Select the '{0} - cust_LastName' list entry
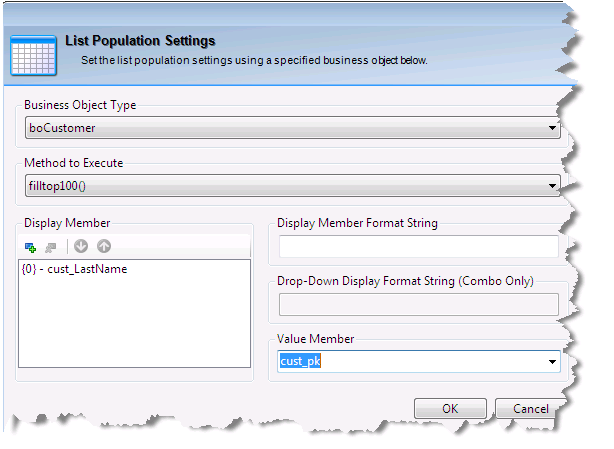Viewport: 614px width, 449px height. [75, 269]
